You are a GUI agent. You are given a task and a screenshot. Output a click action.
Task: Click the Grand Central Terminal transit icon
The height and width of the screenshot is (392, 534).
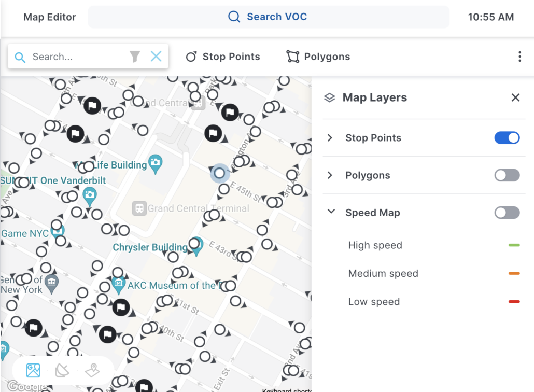point(139,208)
